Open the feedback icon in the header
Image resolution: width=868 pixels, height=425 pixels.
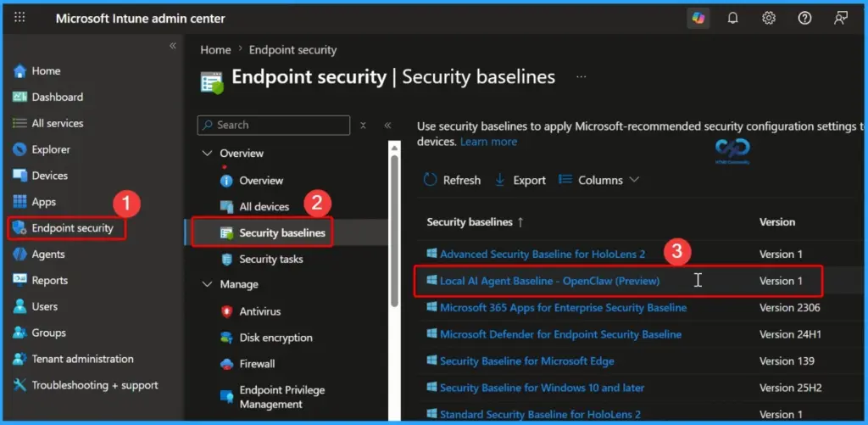point(840,19)
